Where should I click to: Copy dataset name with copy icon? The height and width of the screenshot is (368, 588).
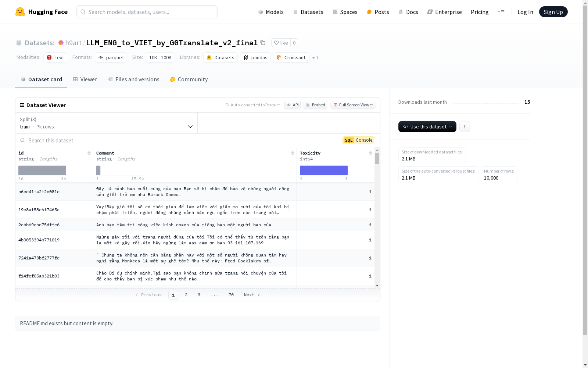(x=263, y=43)
